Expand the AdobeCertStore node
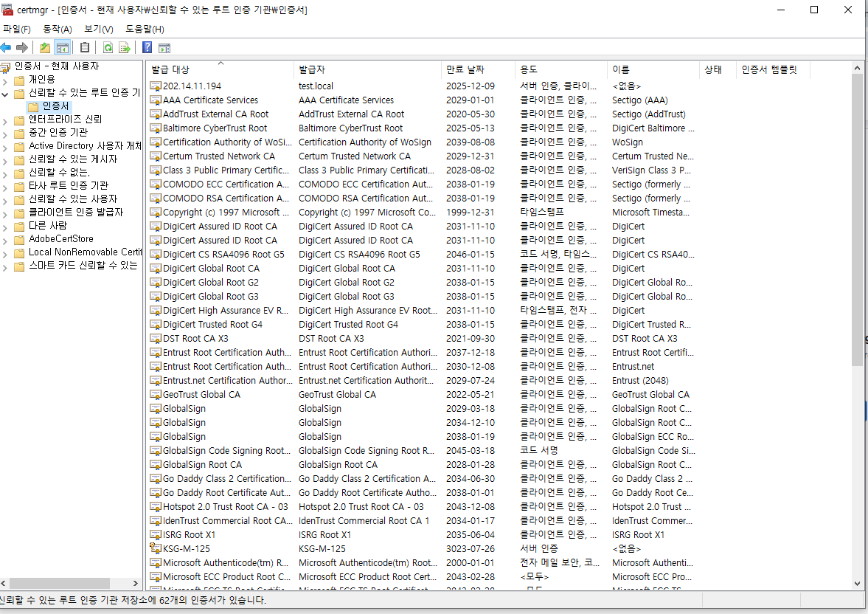 point(5,241)
